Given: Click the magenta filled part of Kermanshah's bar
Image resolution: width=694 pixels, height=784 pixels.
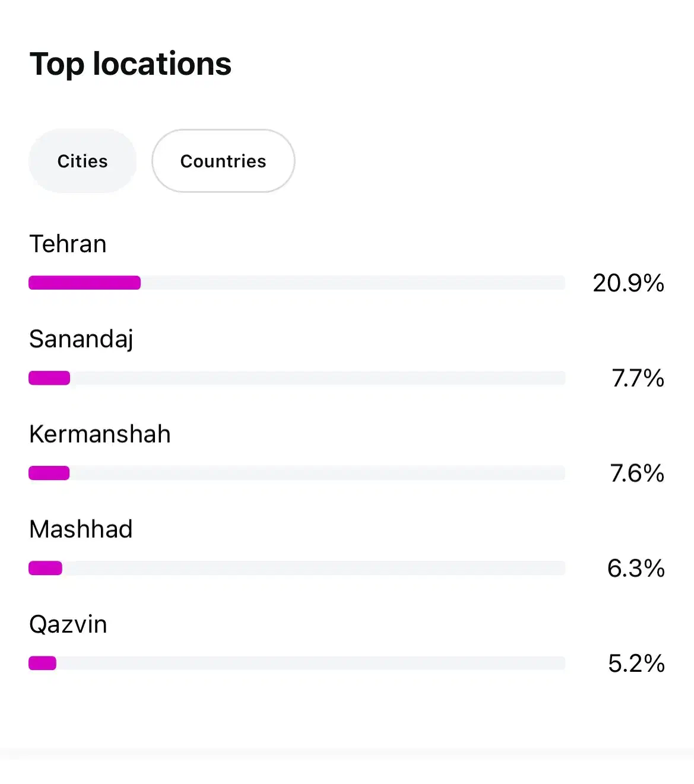Looking at the screenshot, I should [x=49, y=473].
